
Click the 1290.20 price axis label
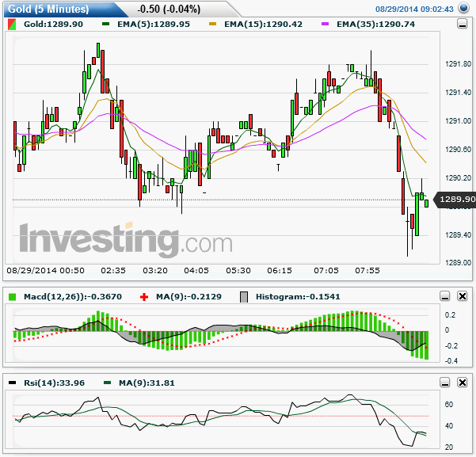(x=458, y=178)
